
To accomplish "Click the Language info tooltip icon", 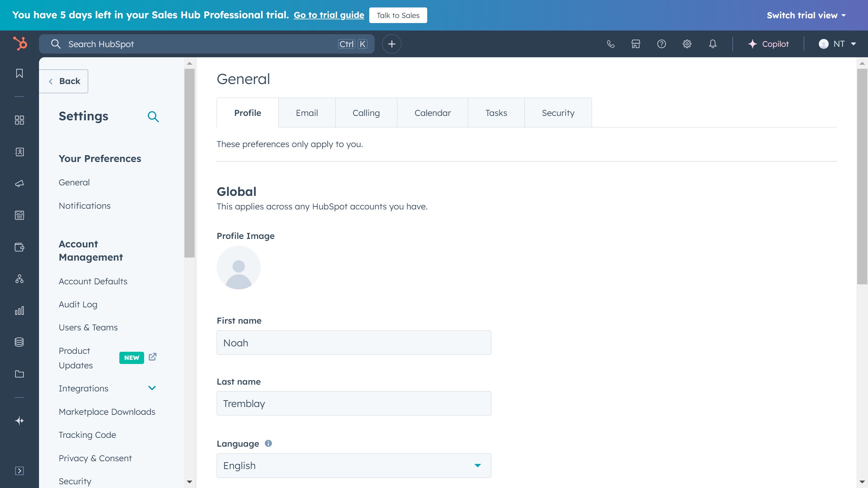I will 268,443.
